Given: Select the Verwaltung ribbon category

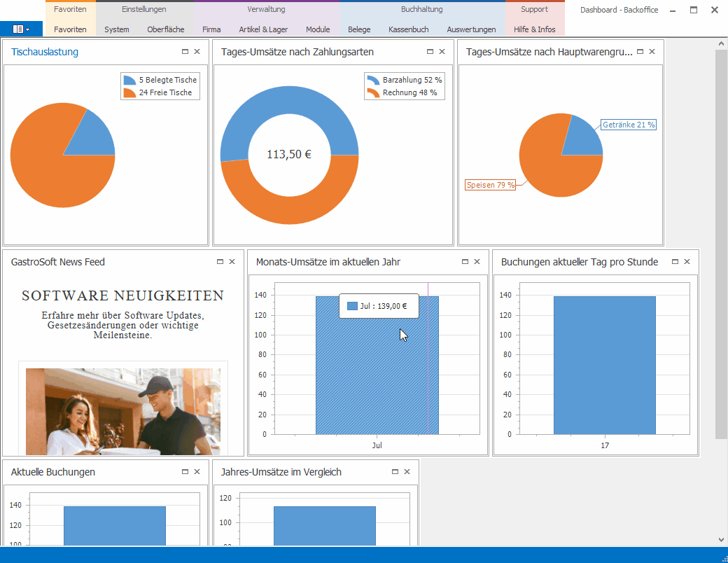Looking at the screenshot, I should (266, 9).
